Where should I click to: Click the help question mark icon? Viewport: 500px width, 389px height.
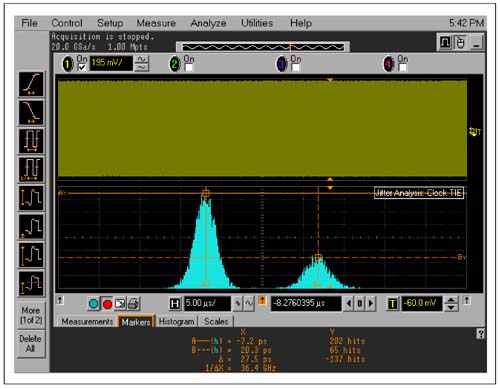tap(480, 334)
